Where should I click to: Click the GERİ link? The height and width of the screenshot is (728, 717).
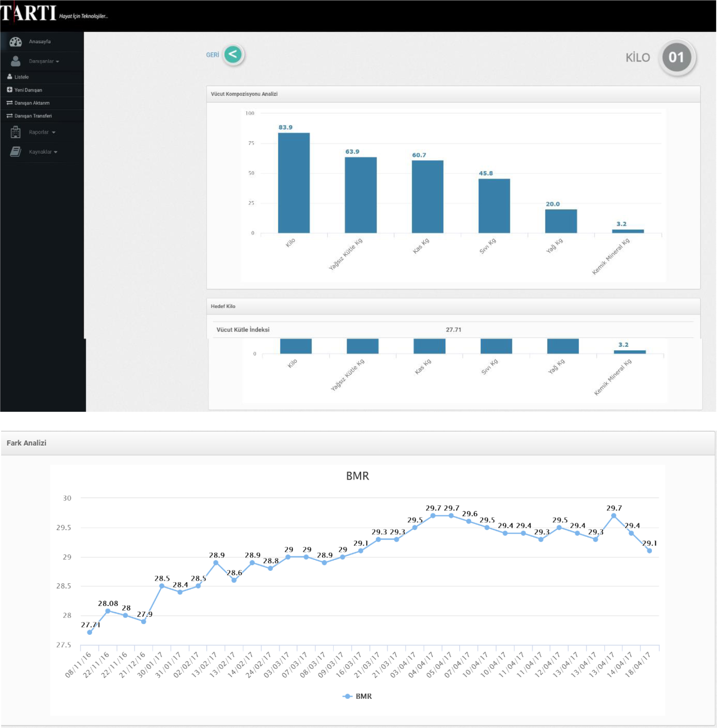(213, 55)
